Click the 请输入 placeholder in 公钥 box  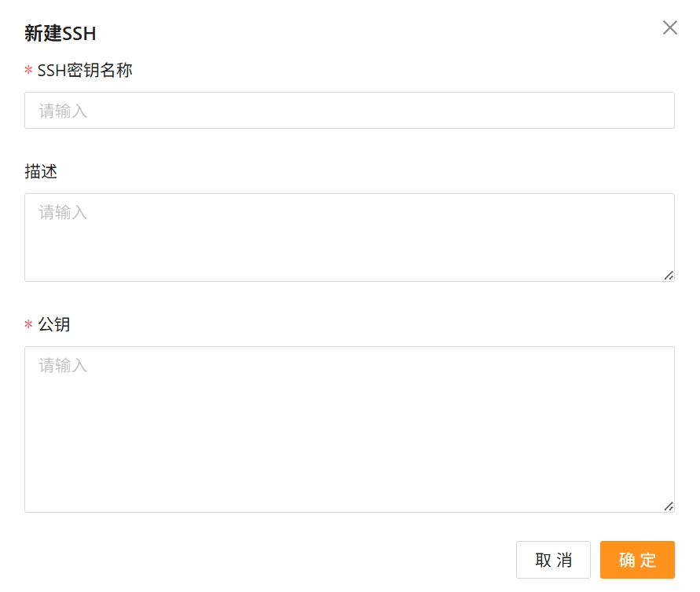click(x=64, y=366)
